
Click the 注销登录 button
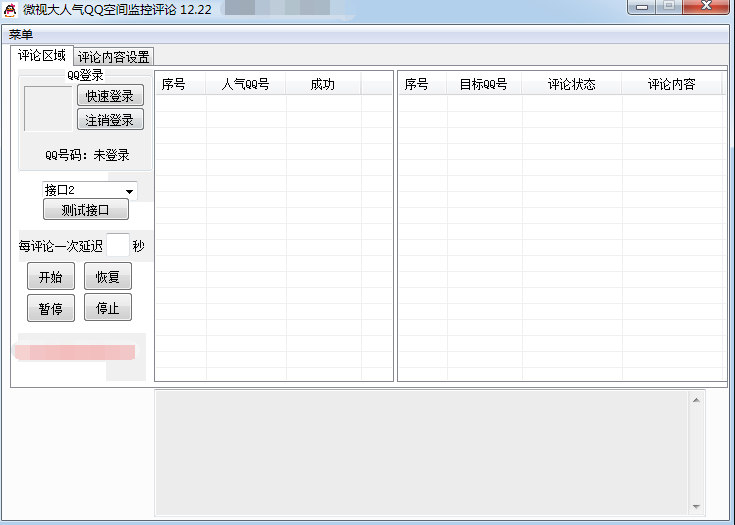point(110,120)
